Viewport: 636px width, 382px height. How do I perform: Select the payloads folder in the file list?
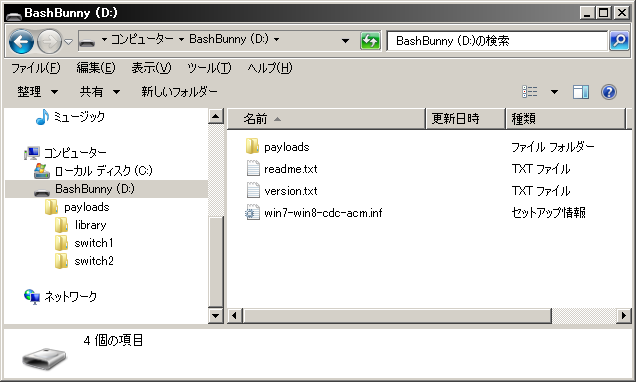(x=286, y=147)
